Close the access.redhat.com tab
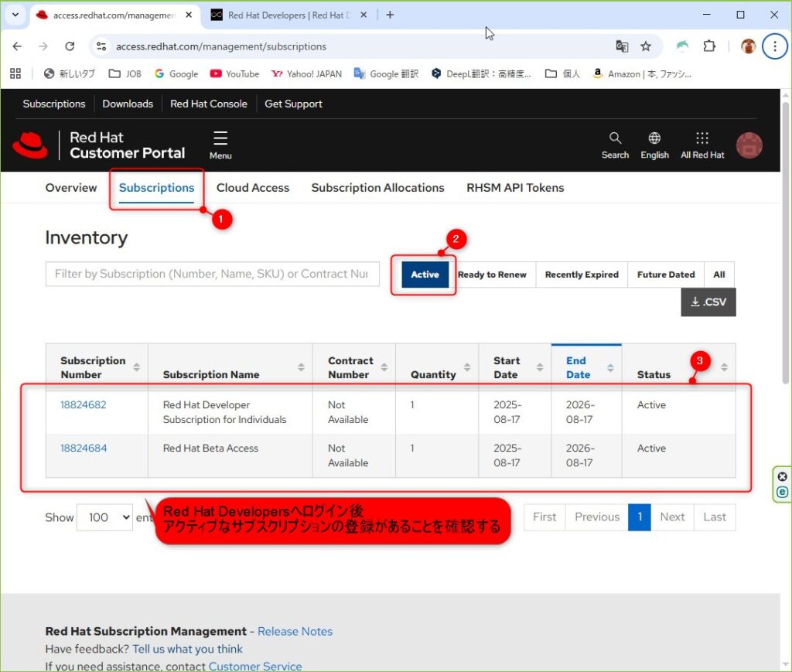 [x=189, y=15]
